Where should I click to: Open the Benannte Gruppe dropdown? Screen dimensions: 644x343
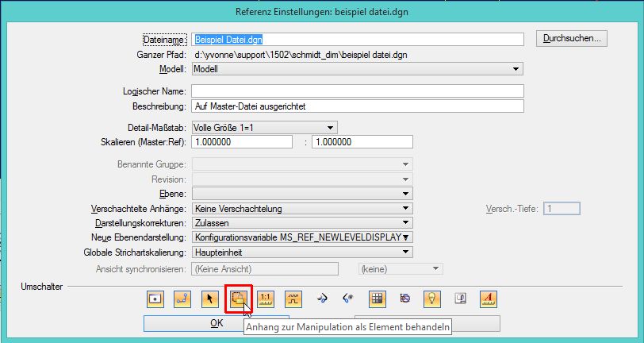coord(302,164)
